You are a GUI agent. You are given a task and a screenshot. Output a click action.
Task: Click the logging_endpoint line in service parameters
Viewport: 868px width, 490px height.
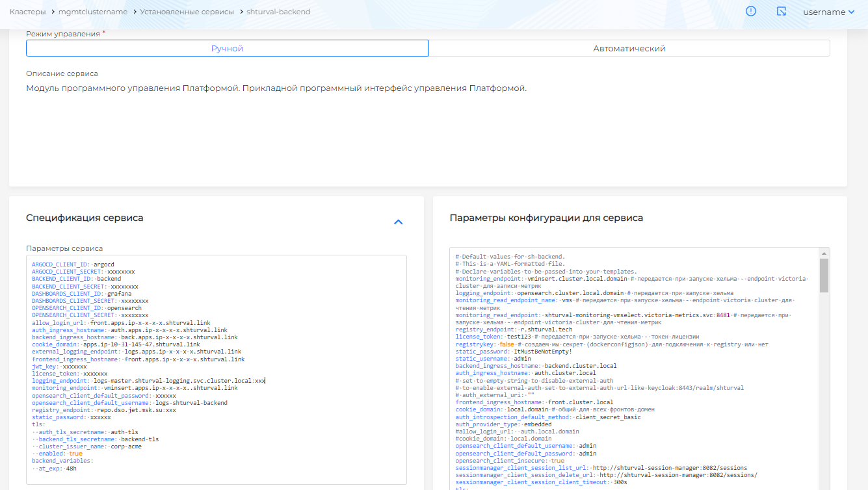tap(149, 381)
